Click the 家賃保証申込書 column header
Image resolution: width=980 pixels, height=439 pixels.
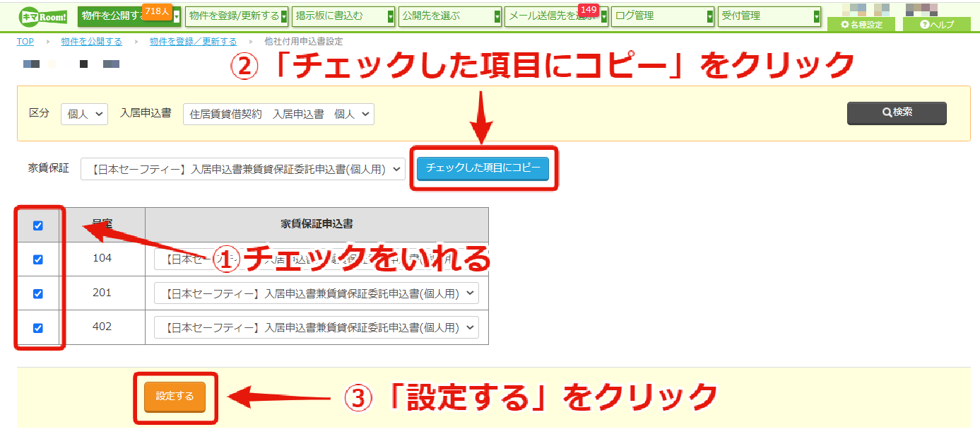(317, 224)
